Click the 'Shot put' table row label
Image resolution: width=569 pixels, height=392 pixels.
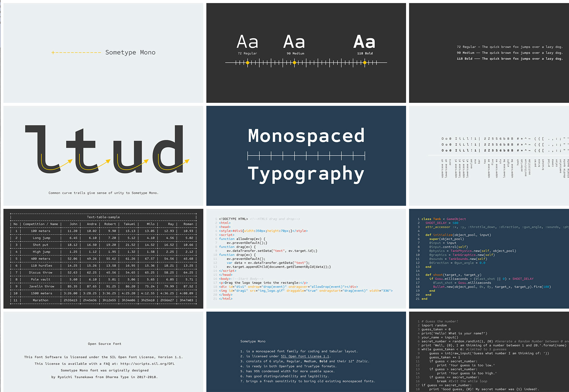tap(40, 245)
